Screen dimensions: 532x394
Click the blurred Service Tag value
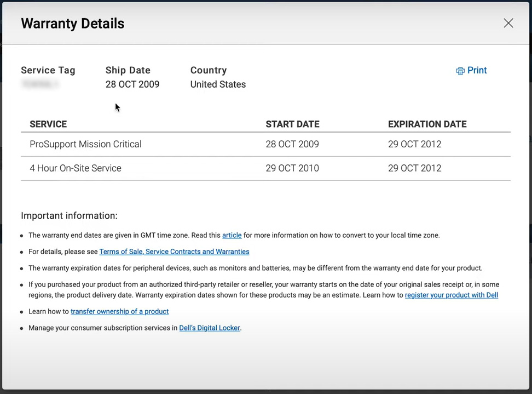[x=40, y=83]
